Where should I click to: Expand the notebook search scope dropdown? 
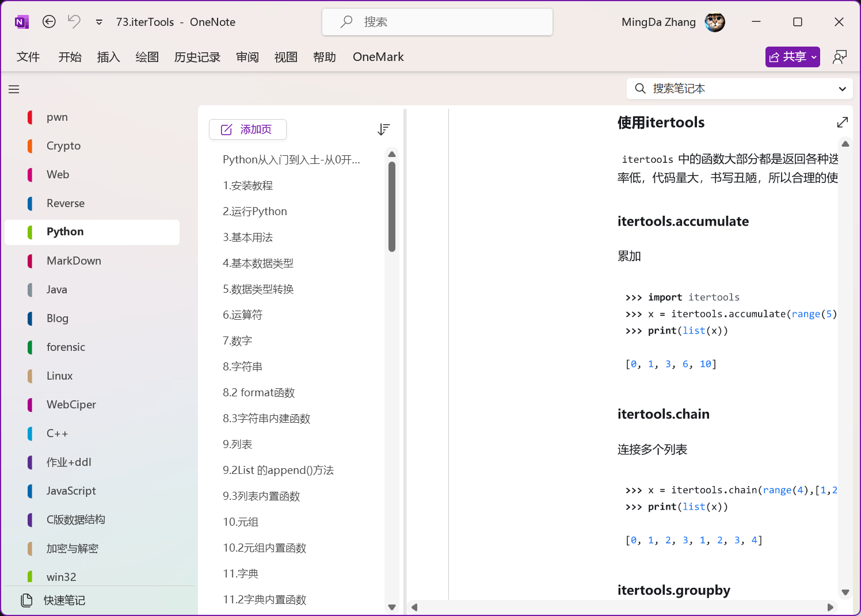click(x=842, y=89)
